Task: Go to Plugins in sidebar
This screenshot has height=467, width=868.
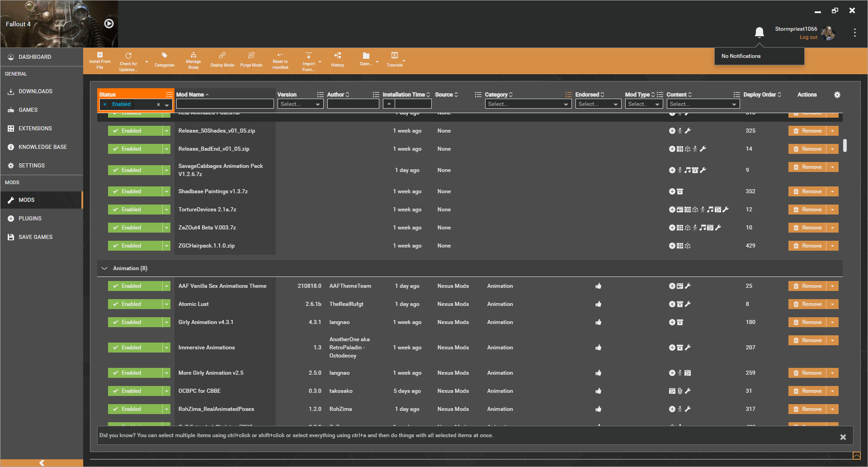Action: coord(30,219)
